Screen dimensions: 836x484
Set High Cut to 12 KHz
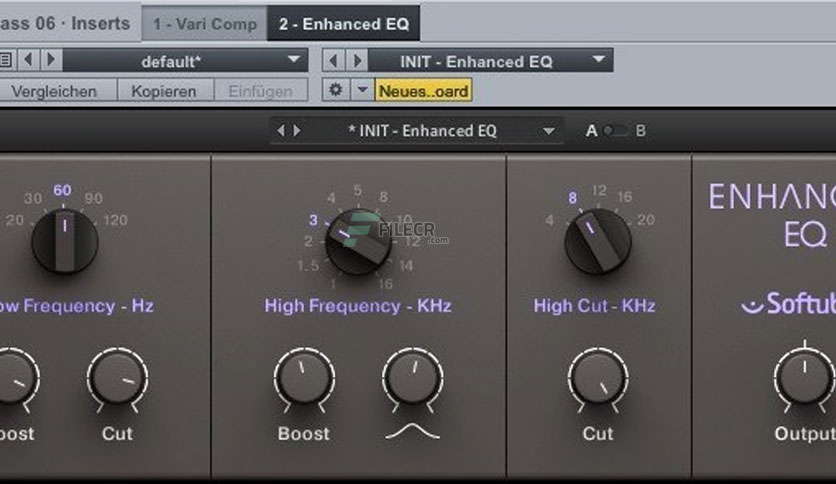(x=599, y=190)
